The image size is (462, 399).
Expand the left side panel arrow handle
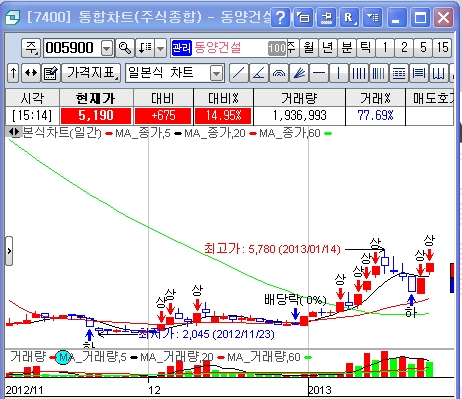9,251
